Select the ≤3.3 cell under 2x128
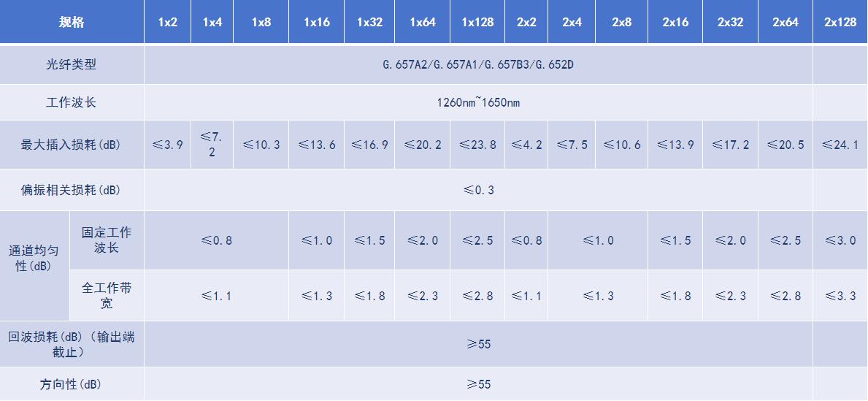Image resolution: width=868 pixels, height=401 pixels. pos(840,296)
